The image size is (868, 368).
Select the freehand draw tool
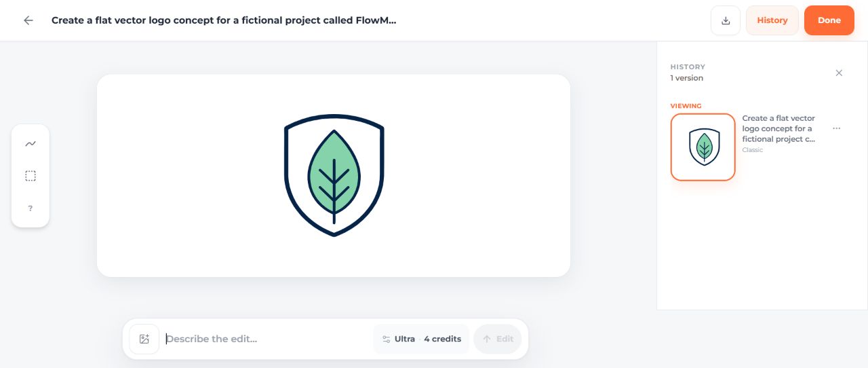point(31,144)
